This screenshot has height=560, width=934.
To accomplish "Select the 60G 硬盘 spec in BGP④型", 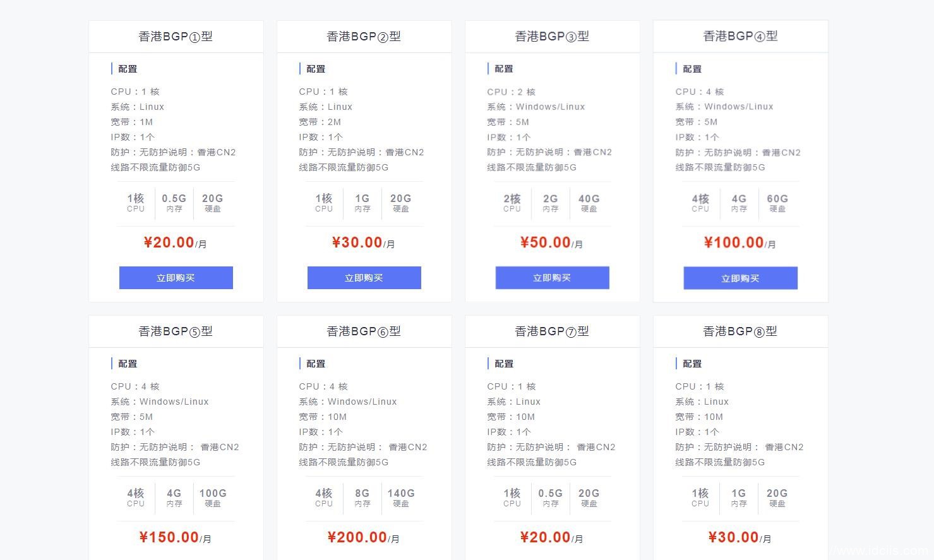I will 777,203.
